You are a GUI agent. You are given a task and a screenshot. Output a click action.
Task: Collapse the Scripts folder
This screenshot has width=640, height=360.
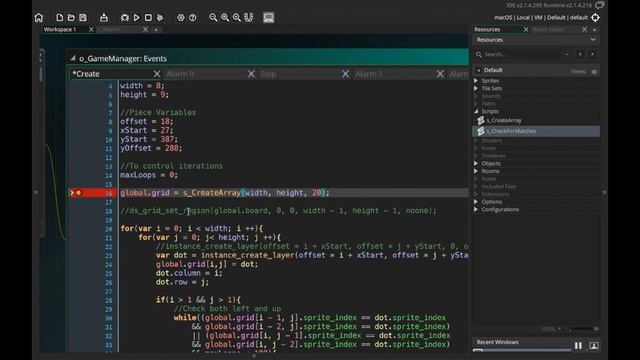[x=476, y=111]
